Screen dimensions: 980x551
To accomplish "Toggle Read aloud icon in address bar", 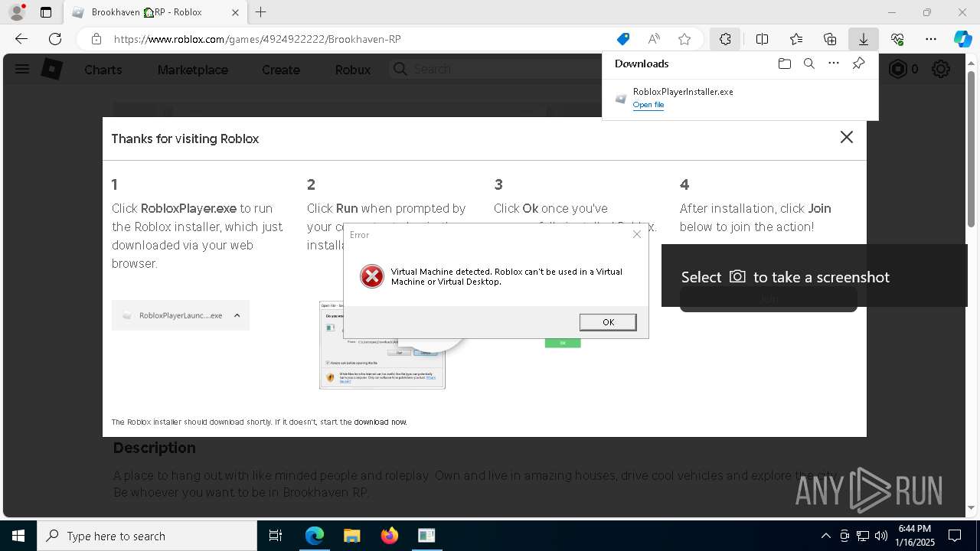I will 654,39.
